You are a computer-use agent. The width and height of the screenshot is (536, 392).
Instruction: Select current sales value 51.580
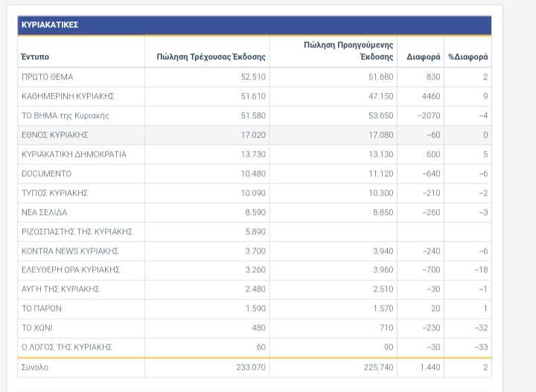(253, 116)
